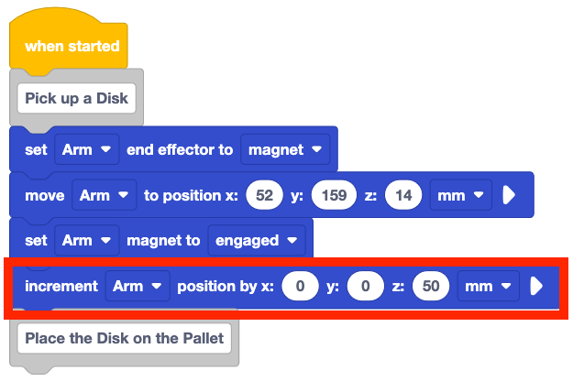Screen dimensions: 584x392
Task: Open Arm dropdown in the end effector block
Action: pos(87,149)
